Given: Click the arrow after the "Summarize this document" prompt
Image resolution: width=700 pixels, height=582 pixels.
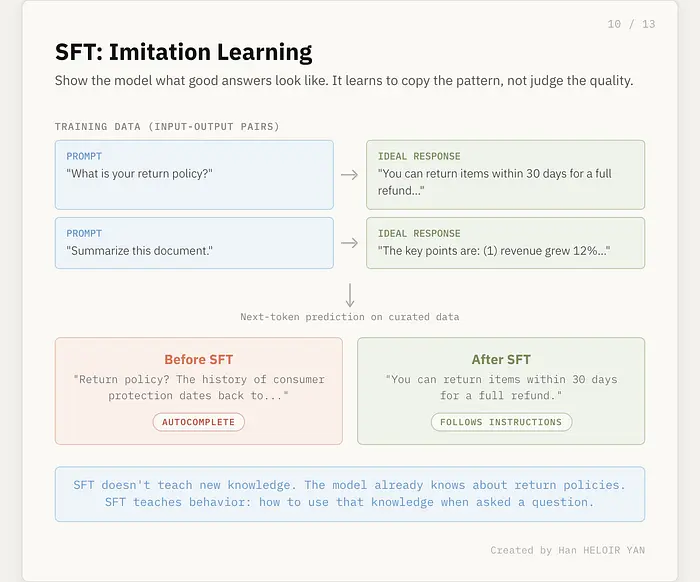Looking at the screenshot, I should point(349,243).
